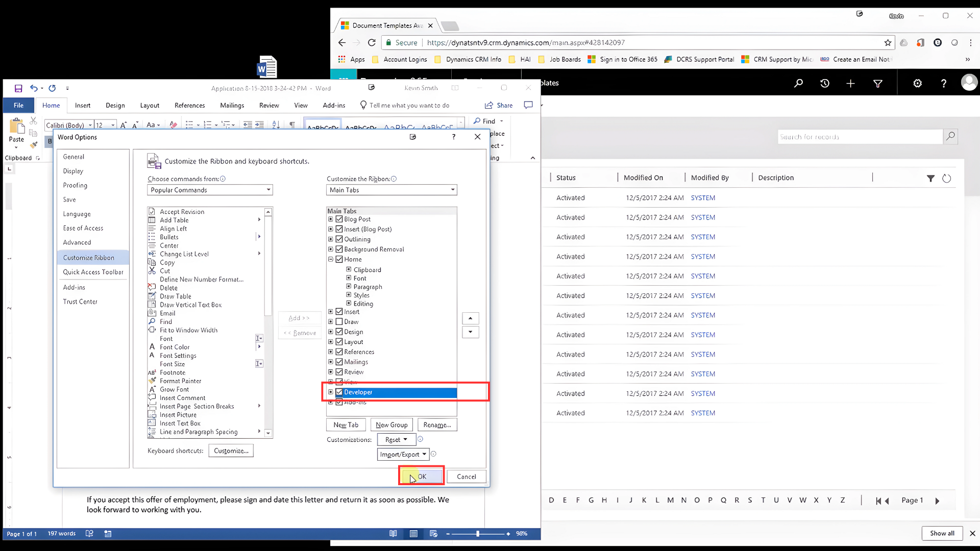Uncheck the Outlining tab checkbox
Screen dimensions: 980x551
339,239
